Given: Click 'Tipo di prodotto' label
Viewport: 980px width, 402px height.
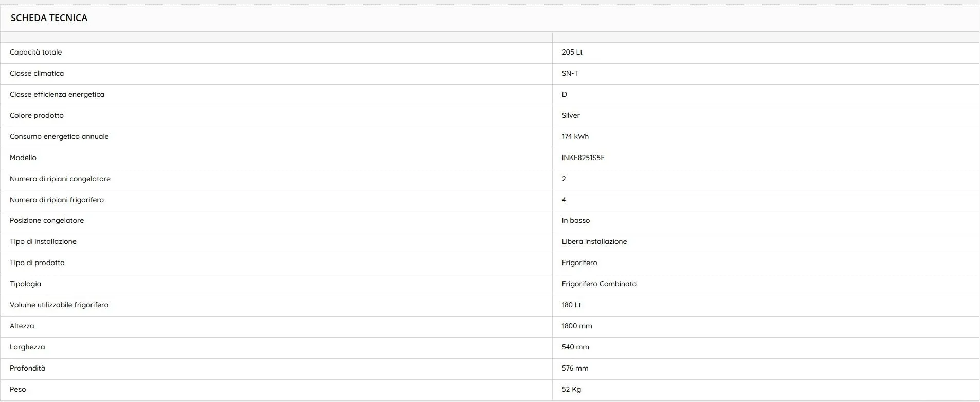Looking at the screenshot, I should click(x=37, y=263).
